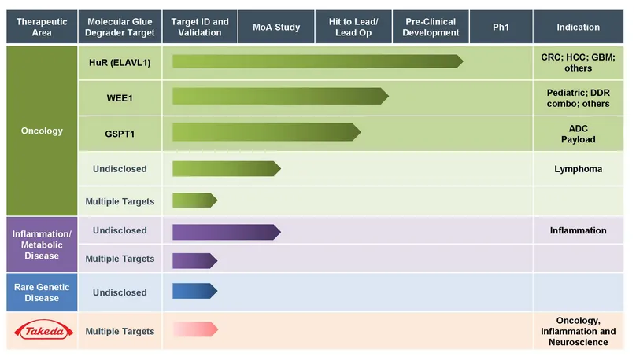Click the Inflammation/Metabolic Disease area cell

(41, 245)
